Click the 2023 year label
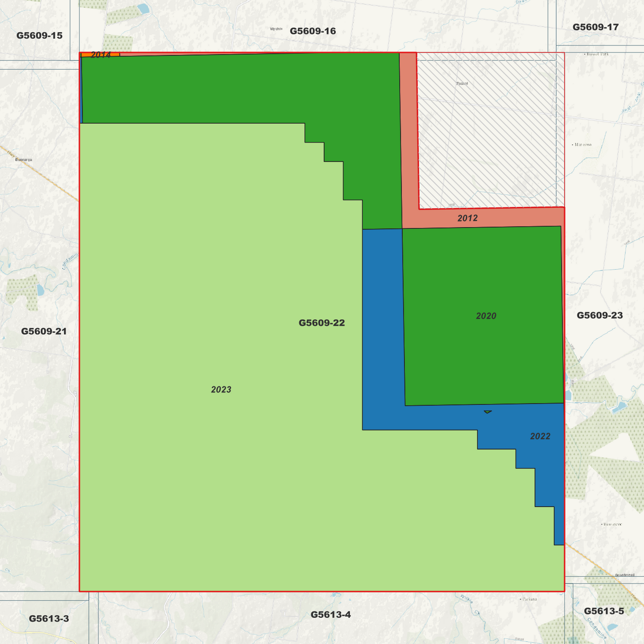The image size is (644, 644). (222, 390)
